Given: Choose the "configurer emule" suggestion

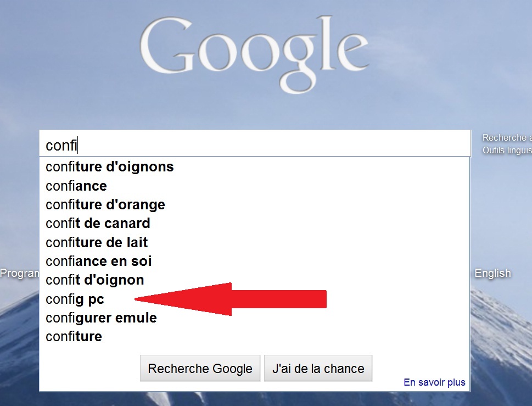Looking at the screenshot, I should tap(101, 318).
